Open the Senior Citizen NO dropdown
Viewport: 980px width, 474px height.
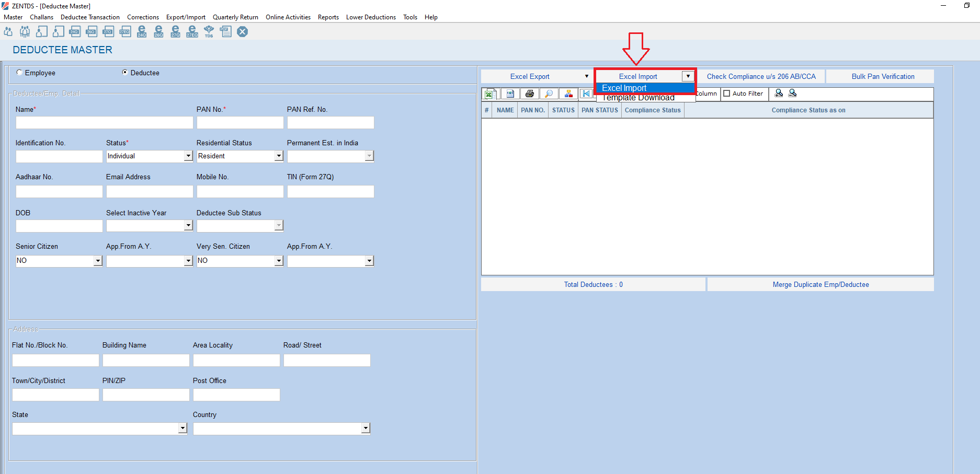98,261
